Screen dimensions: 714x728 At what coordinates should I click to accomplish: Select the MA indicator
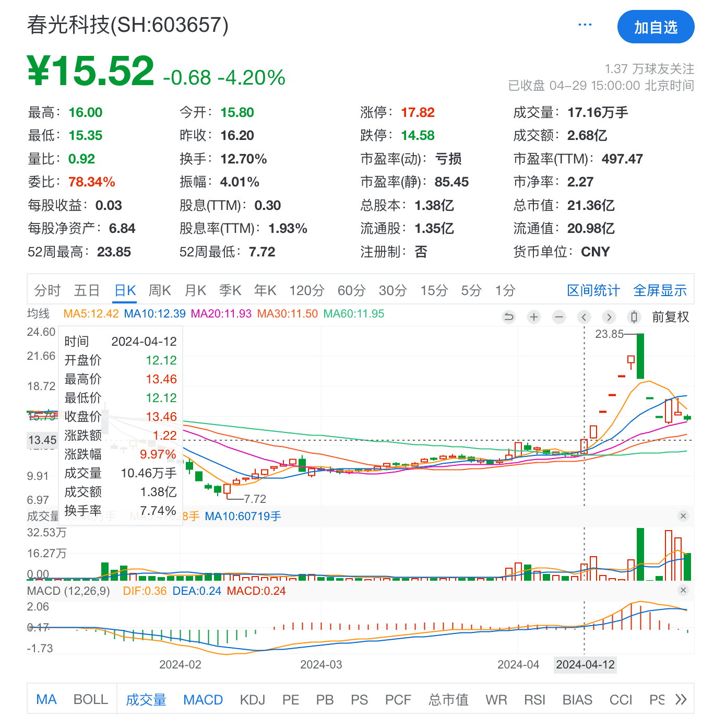pyautogui.click(x=46, y=700)
